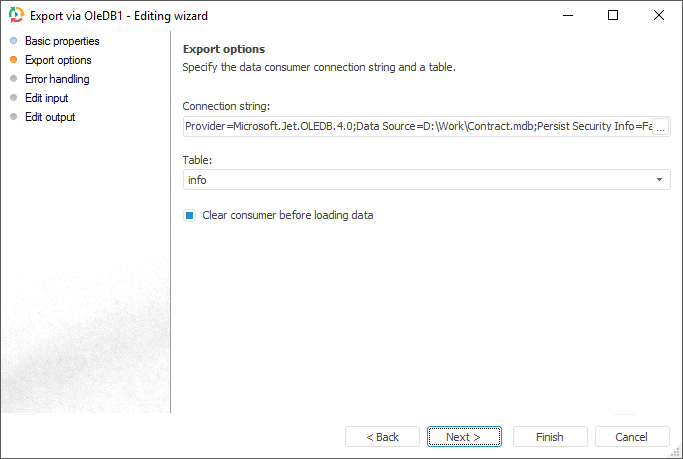Expand the Table dropdown arrow

[660, 180]
